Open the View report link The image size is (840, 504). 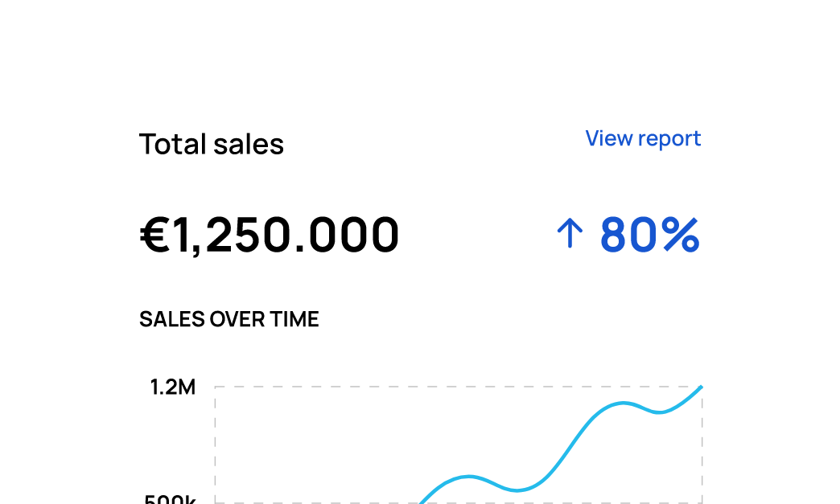pyautogui.click(x=643, y=138)
